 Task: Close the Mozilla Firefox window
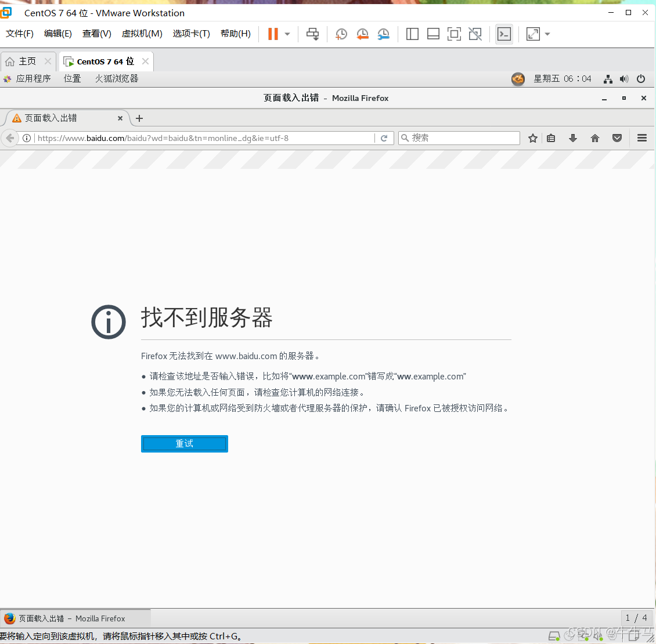643,98
